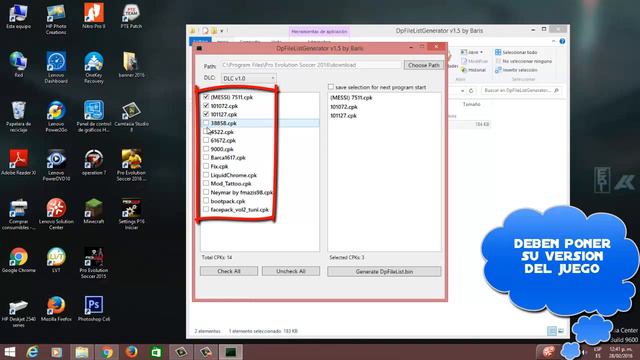Select the Pro Evolution Soccer 2016 icon
The height and width of the screenshot is (360, 640).
pos(131,165)
